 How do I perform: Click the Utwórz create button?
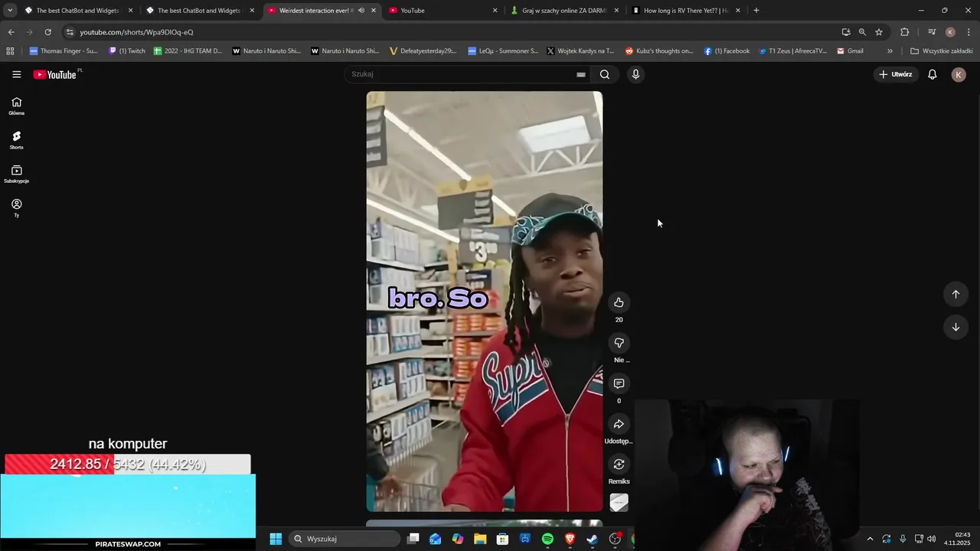(x=895, y=74)
